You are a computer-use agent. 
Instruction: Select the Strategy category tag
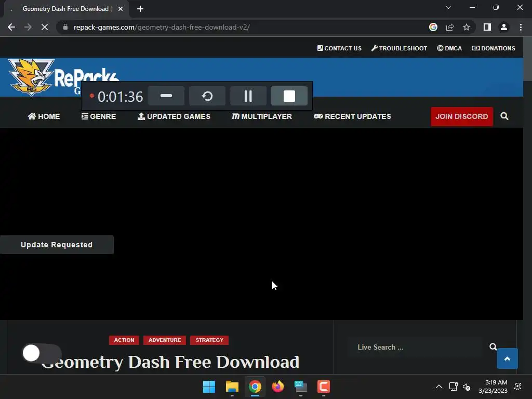209,340
